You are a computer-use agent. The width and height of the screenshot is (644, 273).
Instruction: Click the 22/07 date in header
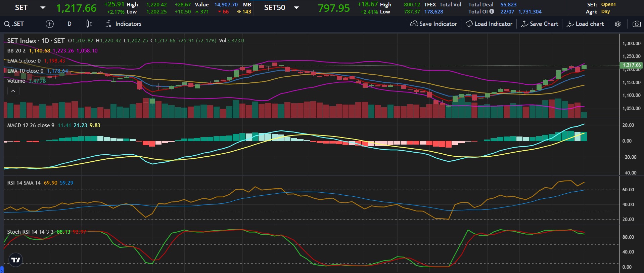coord(507,12)
